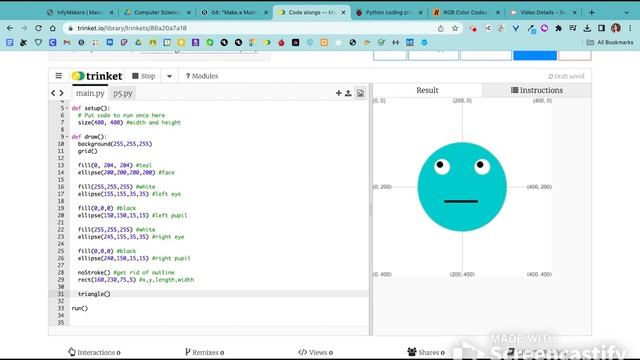
Task: Switch to the InfyMakers browser tab
Action: [x=80, y=13]
